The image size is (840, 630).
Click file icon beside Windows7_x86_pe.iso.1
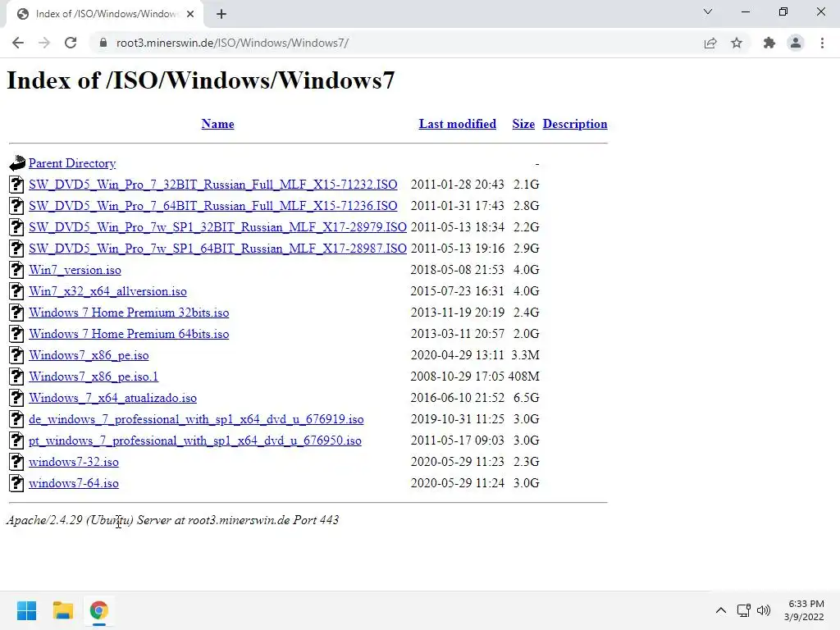click(x=16, y=376)
